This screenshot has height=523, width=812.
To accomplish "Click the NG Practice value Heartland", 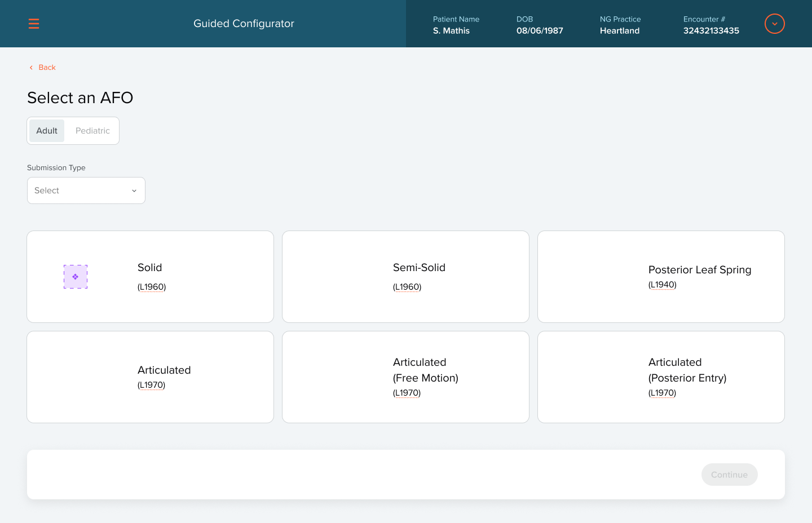I will [620, 31].
